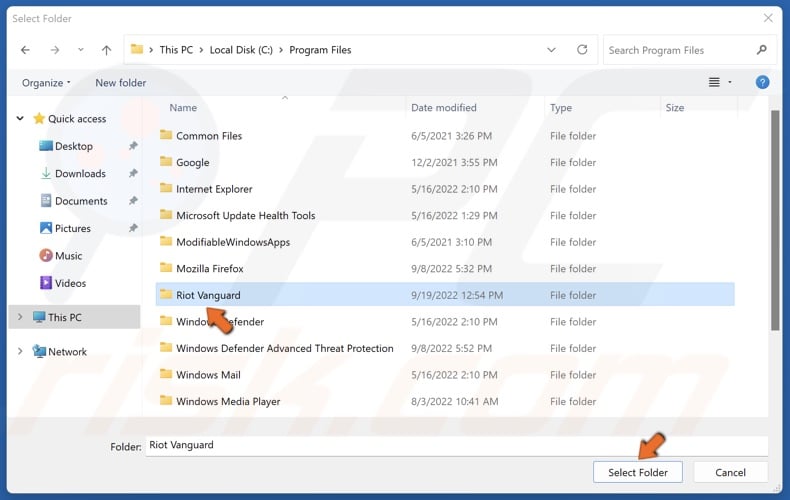Screen dimensions: 790x500
Task: Click the search magnifier icon
Action: click(x=762, y=50)
